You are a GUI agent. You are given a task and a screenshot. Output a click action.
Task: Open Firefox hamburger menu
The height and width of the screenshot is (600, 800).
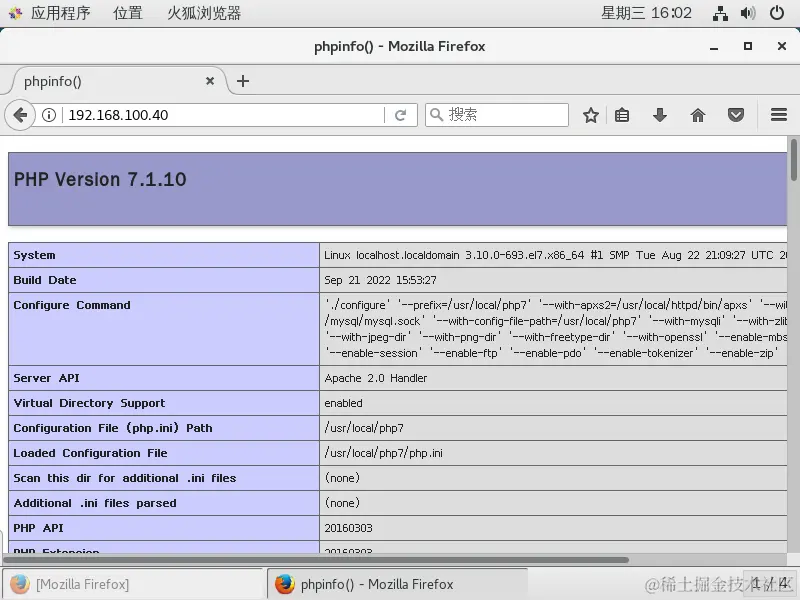coord(779,115)
